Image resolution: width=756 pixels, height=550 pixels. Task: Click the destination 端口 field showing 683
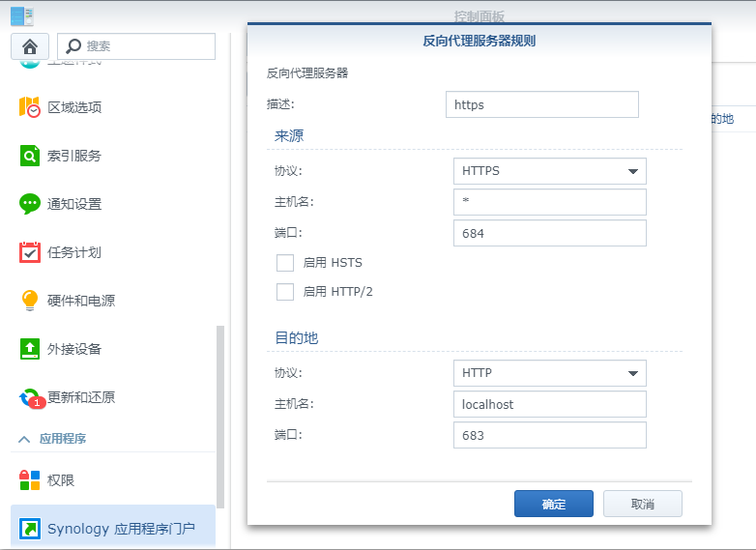coord(550,435)
